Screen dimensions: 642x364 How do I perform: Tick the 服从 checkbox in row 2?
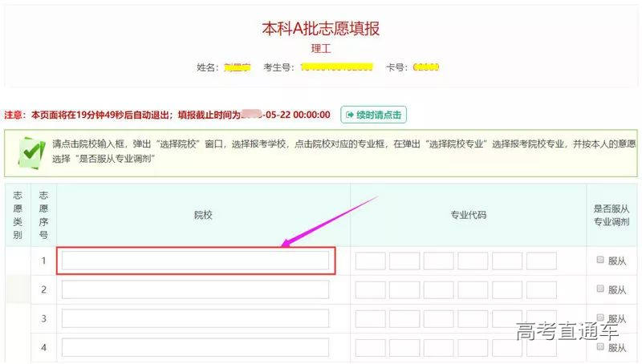pyautogui.click(x=600, y=289)
